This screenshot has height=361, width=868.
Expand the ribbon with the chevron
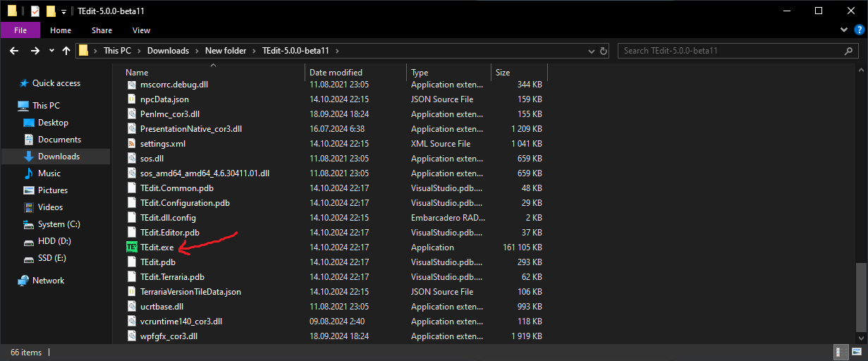click(844, 30)
